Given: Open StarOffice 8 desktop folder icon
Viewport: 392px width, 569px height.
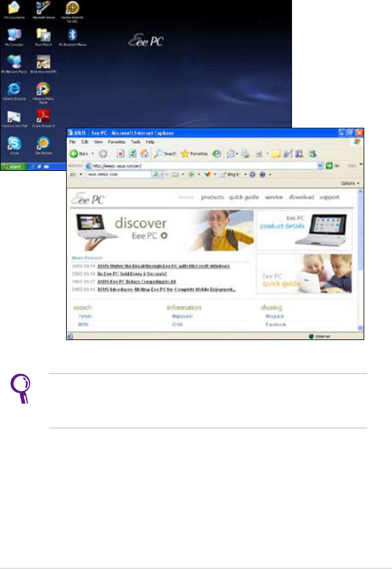Looking at the screenshot, I should (x=44, y=38).
